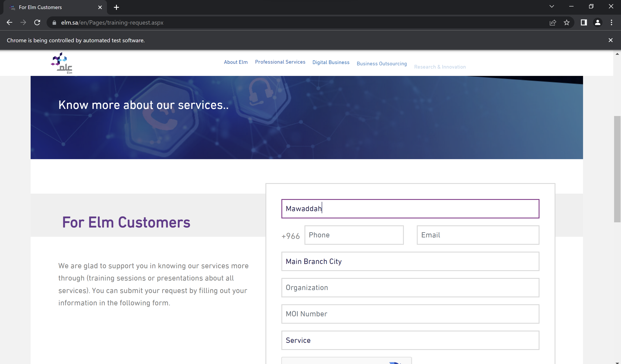The image size is (621, 364).
Task: Follow the 'Digital Business' navigation link
Action: pos(331,62)
